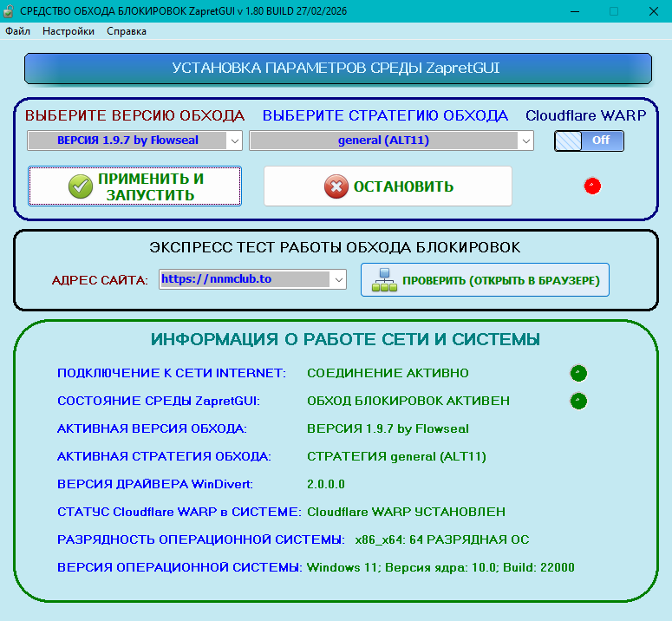Click the red X stop icon

click(x=336, y=186)
